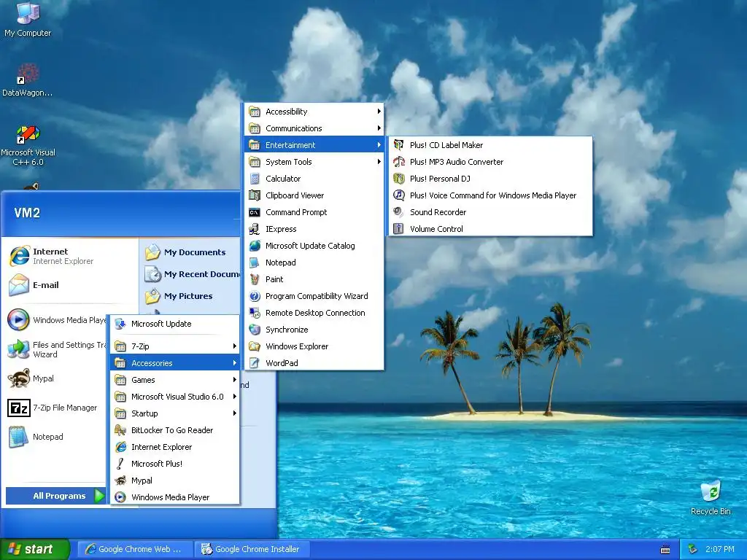This screenshot has height=560, width=747.
Task: Open My Documents in Start menu
Action: pyautogui.click(x=191, y=252)
